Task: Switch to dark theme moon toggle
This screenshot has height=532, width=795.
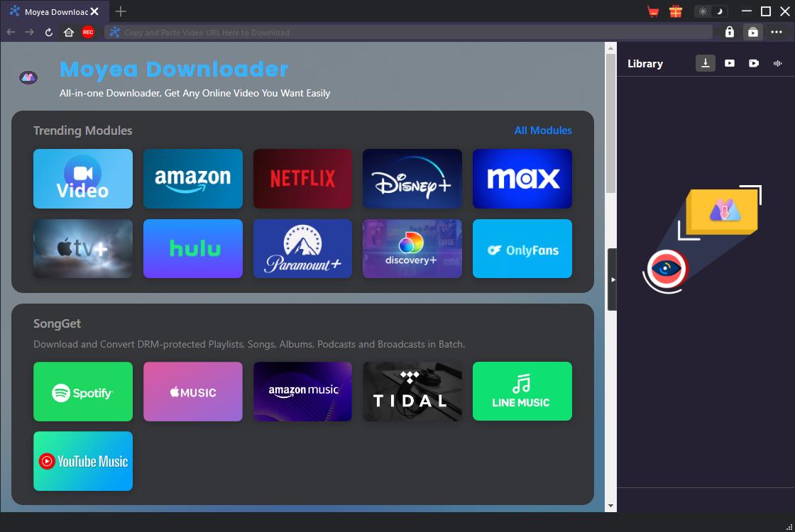Action: 719,11
